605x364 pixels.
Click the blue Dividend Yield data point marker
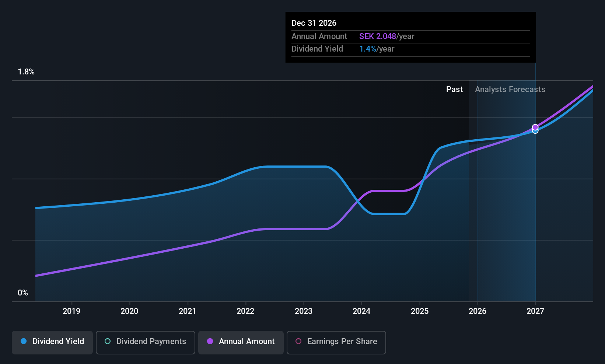(x=535, y=131)
